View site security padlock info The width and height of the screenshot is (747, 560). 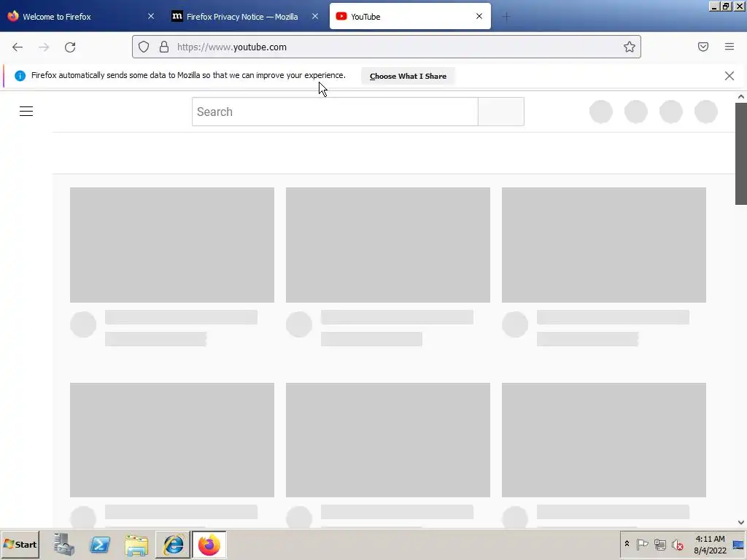pyautogui.click(x=164, y=47)
